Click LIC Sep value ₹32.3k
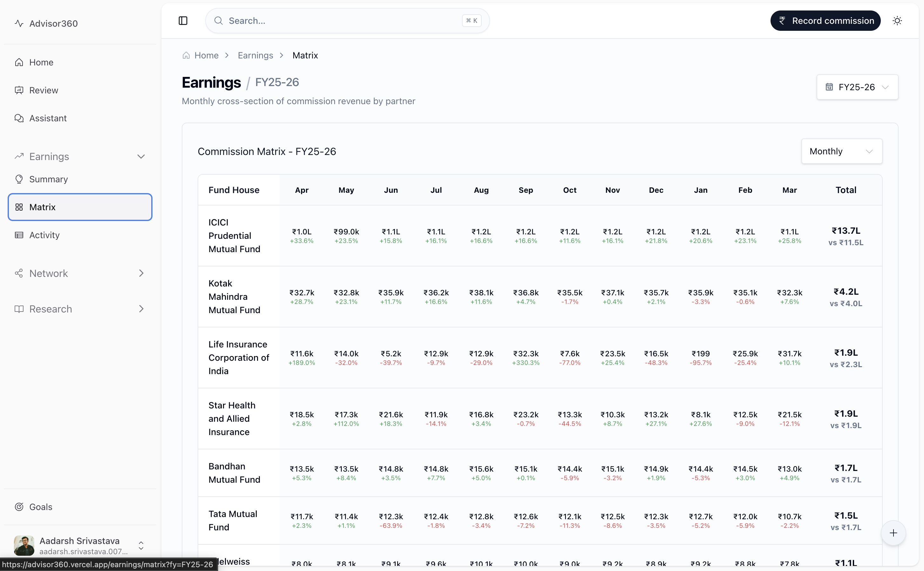 (526, 353)
